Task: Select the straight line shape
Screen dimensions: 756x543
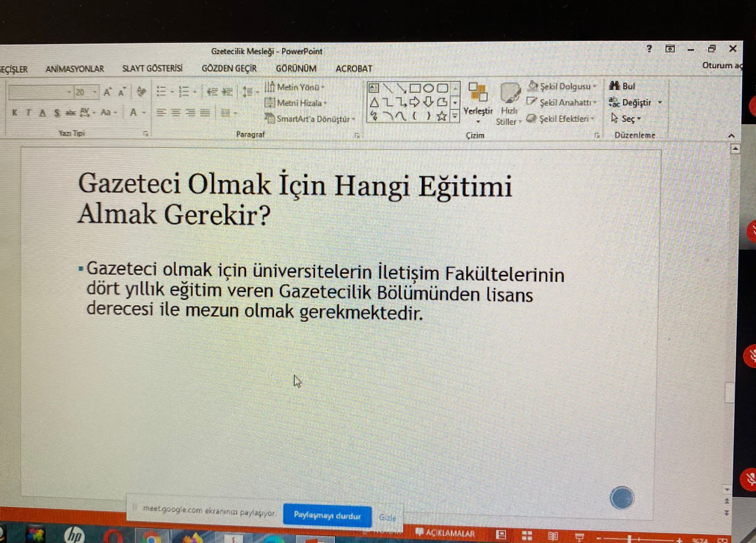Action: tap(388, 88)
